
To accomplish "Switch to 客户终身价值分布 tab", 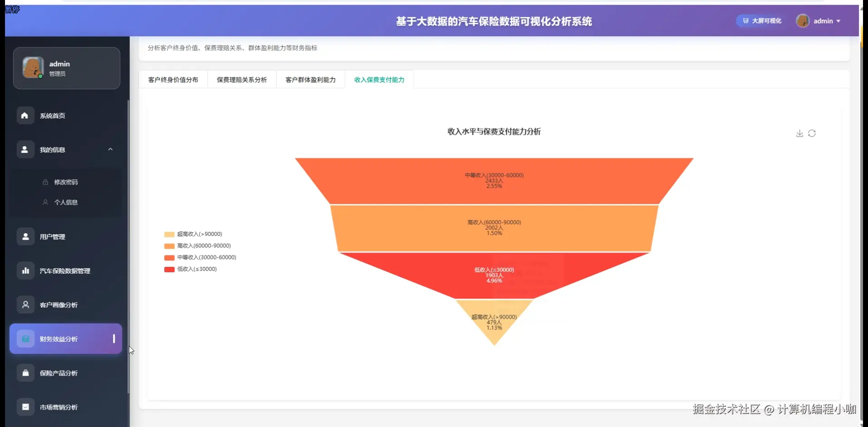I will pyautogui.click(x=173, y=79).
